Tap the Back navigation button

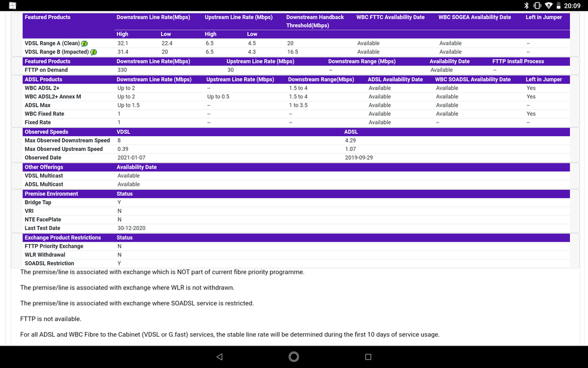pyautogui.click(x=219, y=356)
